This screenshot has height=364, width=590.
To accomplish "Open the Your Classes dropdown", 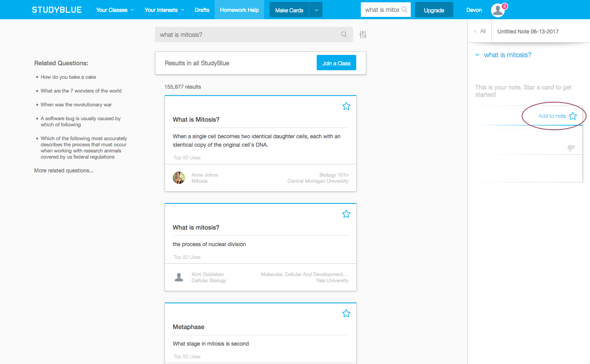I will point(115,10).
